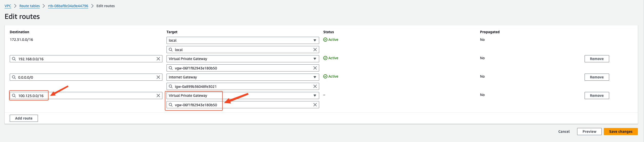Go to VPC breadcrumb link

coord(8,6)
